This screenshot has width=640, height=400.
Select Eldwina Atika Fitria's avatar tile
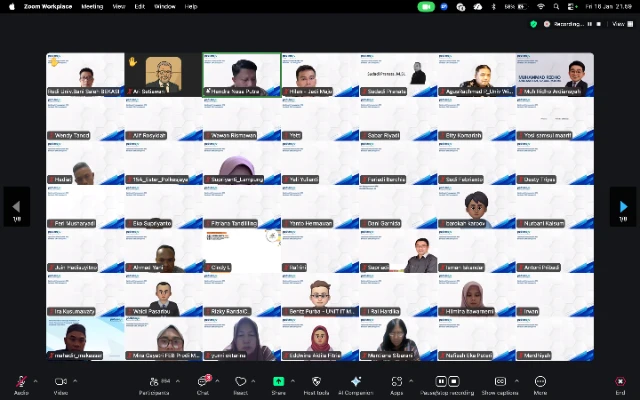[x=320, y=339]
